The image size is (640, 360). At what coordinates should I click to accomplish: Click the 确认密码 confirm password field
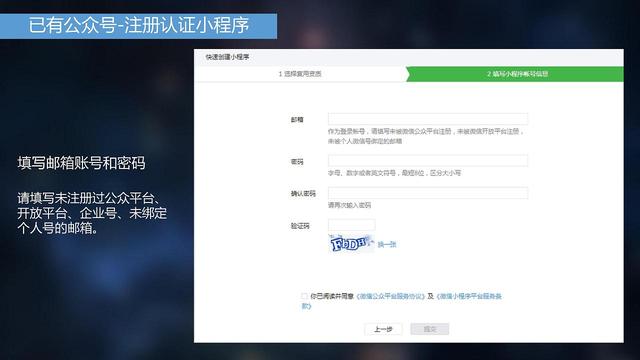(x=428, y=193)
